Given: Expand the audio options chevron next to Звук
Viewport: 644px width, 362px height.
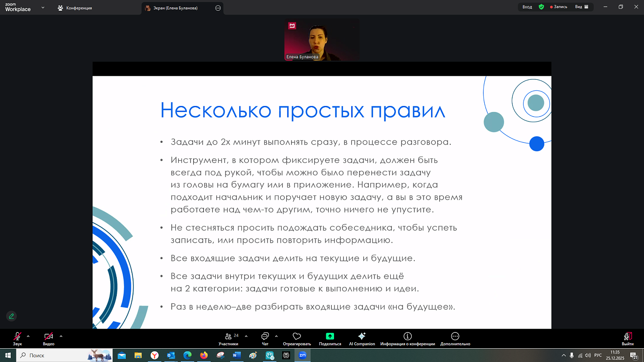Looking at the screenshot, I should click(x=28, y=336).
